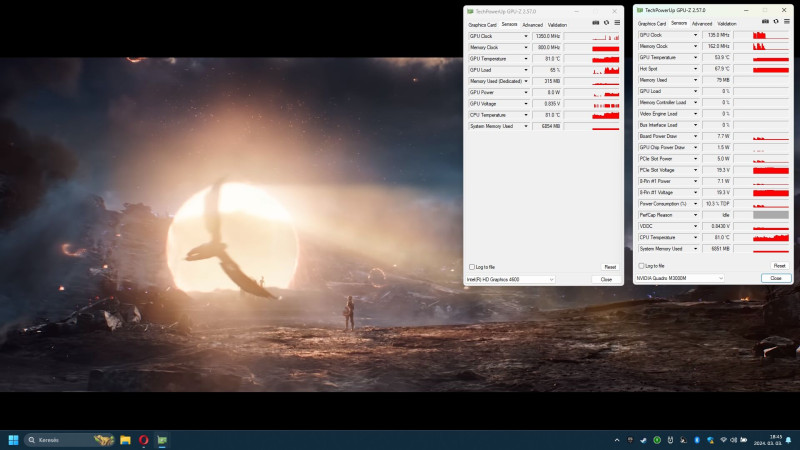
Task: Open Intel(R) HD Graphics 4600 device selector
Action: coord(510,280)
